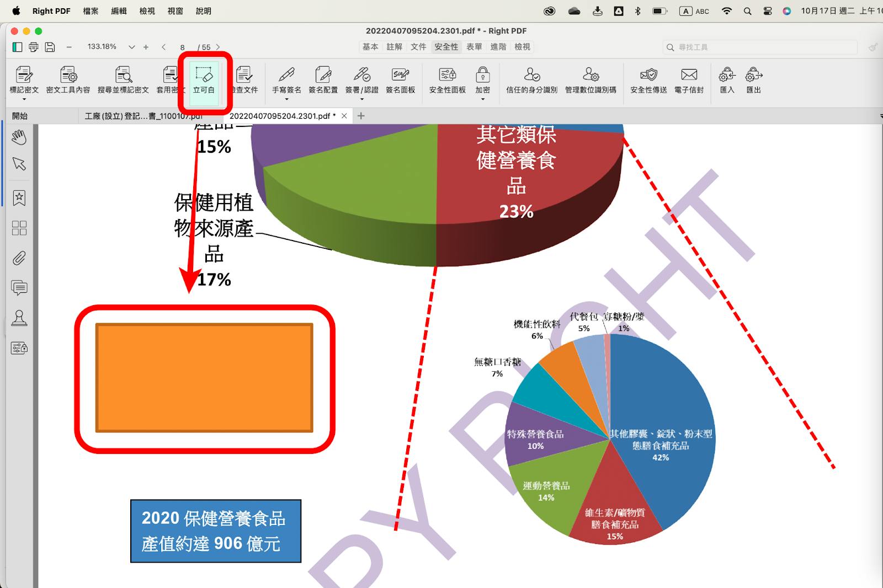Switch to the 檢視 ribbon tab
Image resolution: width=883 pixels, height=588 pixels.
click(x=523, y=47)
